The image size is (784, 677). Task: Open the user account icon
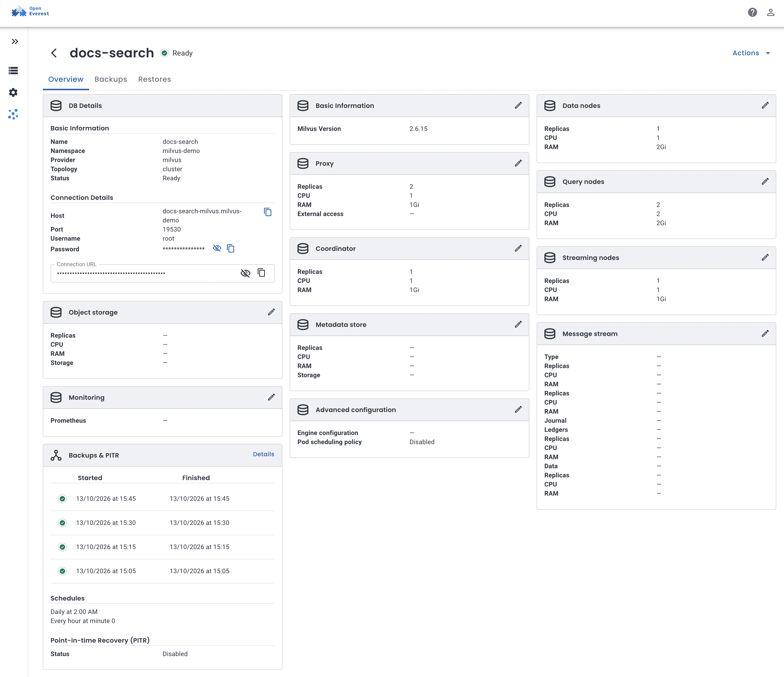tap(770, 13)
